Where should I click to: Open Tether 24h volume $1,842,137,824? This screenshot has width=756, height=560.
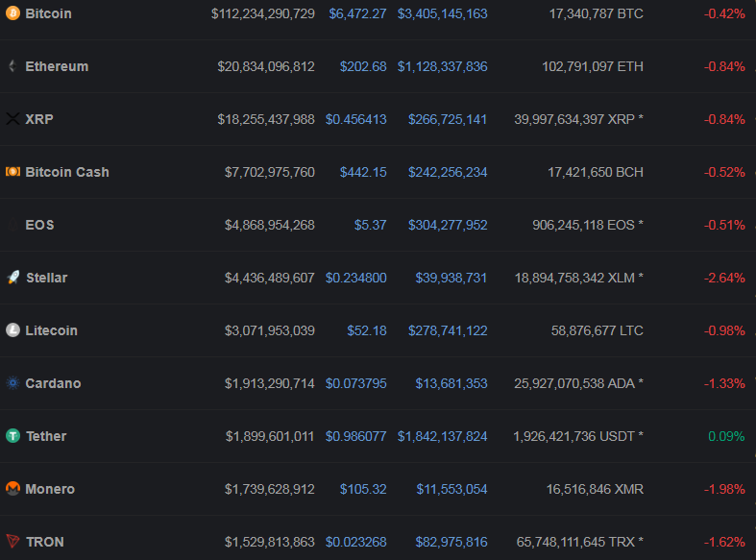click(x=442, y=436)
